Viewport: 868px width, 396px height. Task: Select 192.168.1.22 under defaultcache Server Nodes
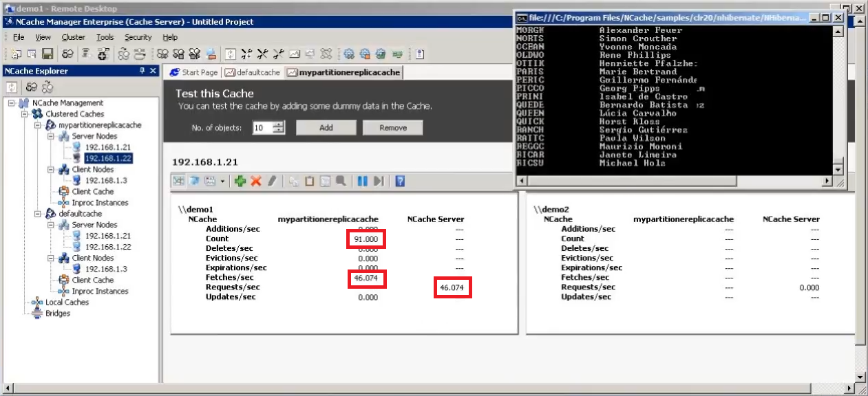tap(108, 247)
